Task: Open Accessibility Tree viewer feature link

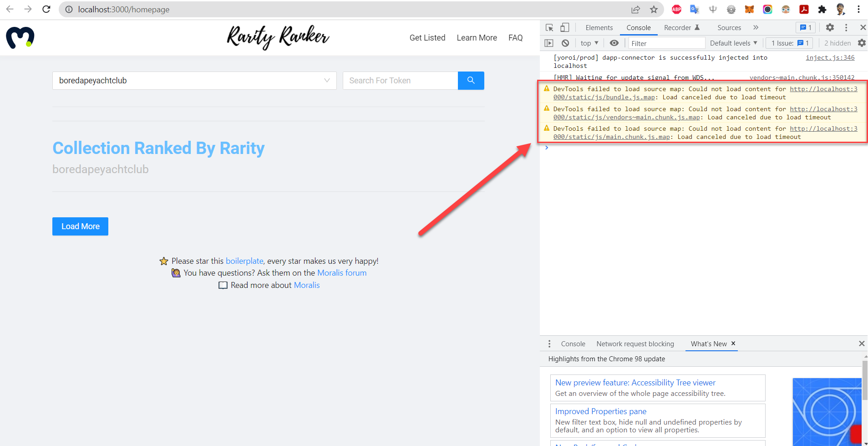Action: pos(635,383)
